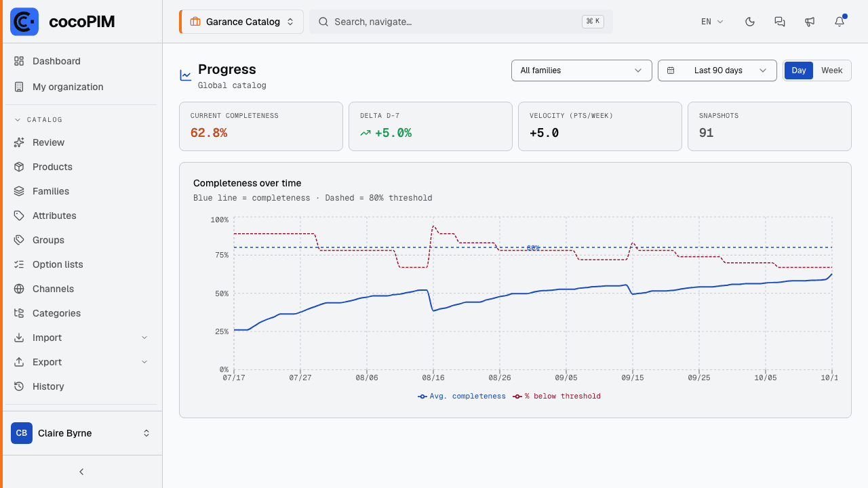Screen dimensions: 868x488
Task: Click the Delta D-7 +5.0% value
Action: (393, 133)
